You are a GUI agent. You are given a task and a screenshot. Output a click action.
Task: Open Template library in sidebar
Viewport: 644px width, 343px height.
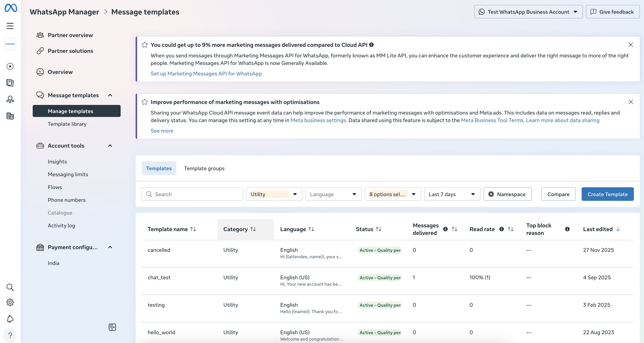point(67,124)
